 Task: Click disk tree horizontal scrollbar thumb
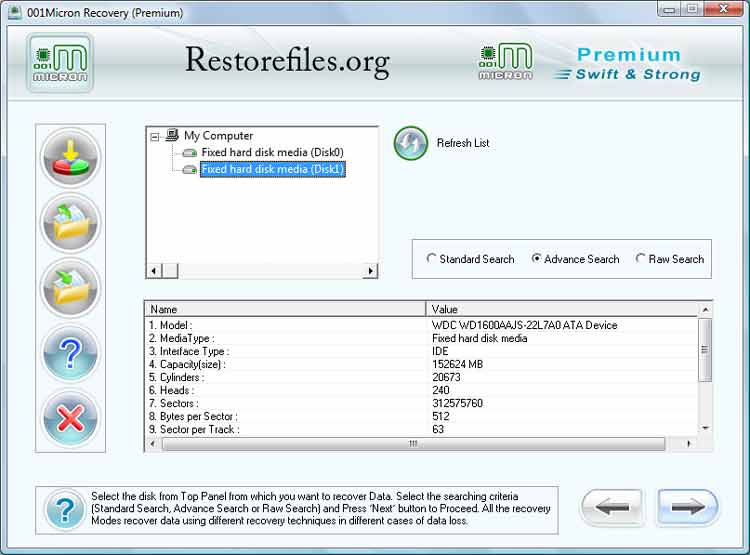170,271
